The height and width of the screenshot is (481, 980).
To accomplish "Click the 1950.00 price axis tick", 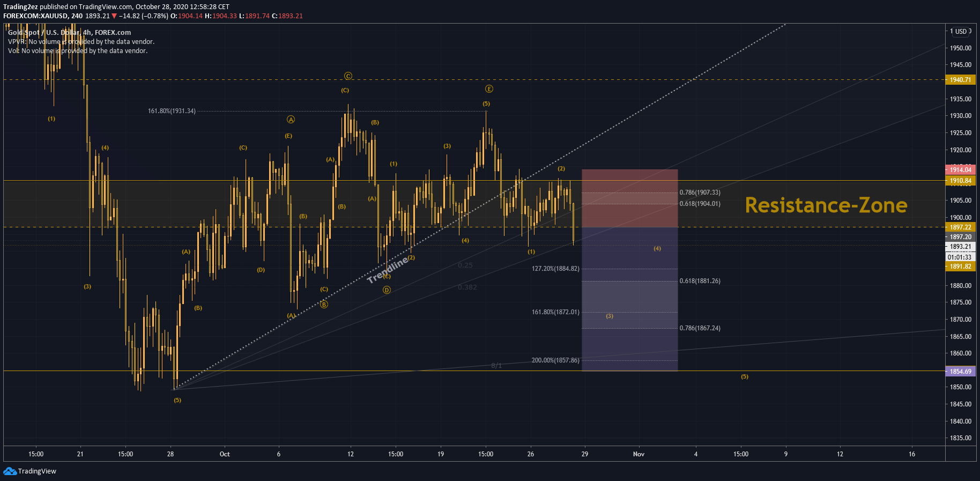I will click(x=961, y=48).
